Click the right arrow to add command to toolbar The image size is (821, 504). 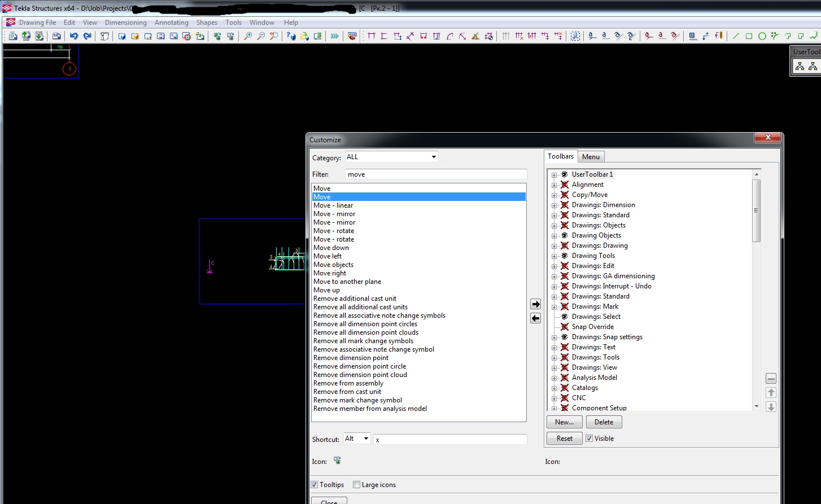(x=535, y=304)
